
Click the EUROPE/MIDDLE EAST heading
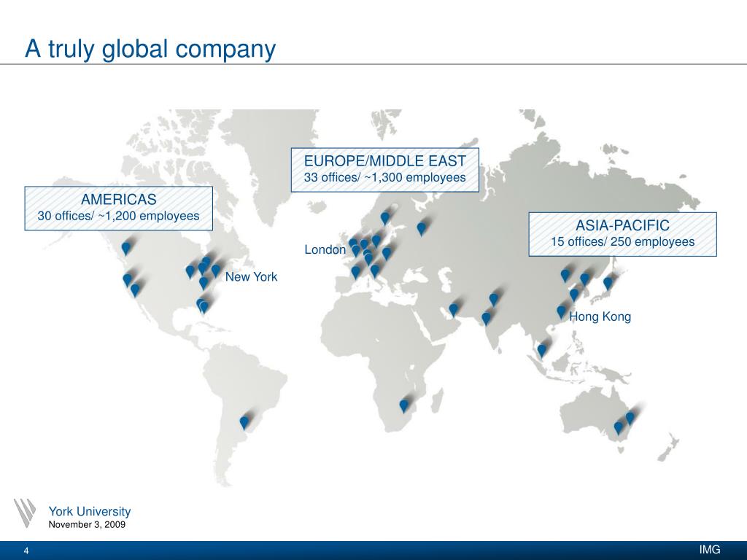pos(385,161)
